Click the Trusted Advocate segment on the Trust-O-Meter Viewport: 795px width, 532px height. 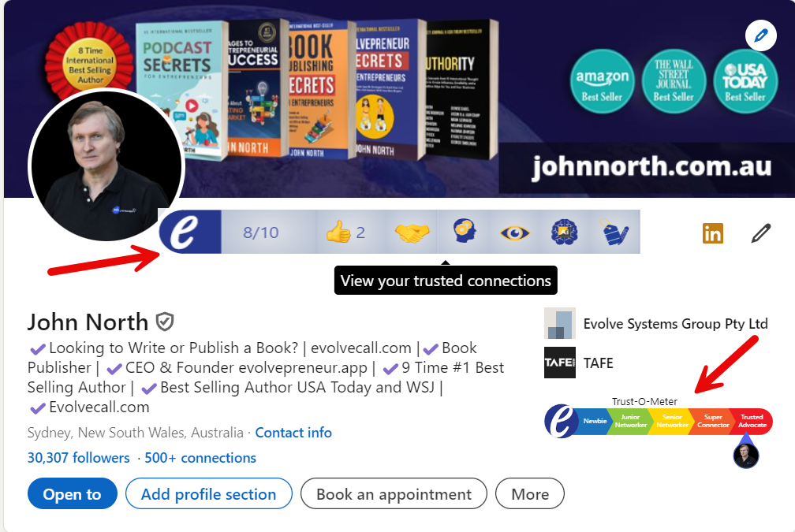click(x=752, y=421)
